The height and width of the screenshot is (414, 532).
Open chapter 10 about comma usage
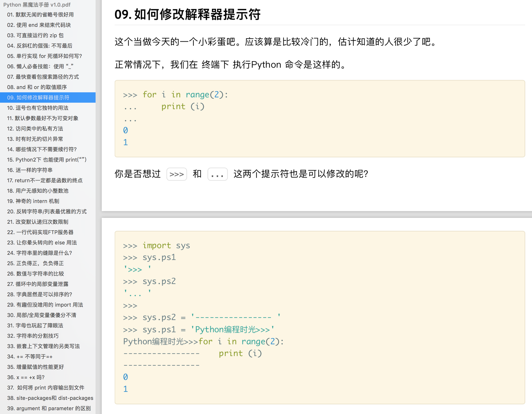point(37,108)
